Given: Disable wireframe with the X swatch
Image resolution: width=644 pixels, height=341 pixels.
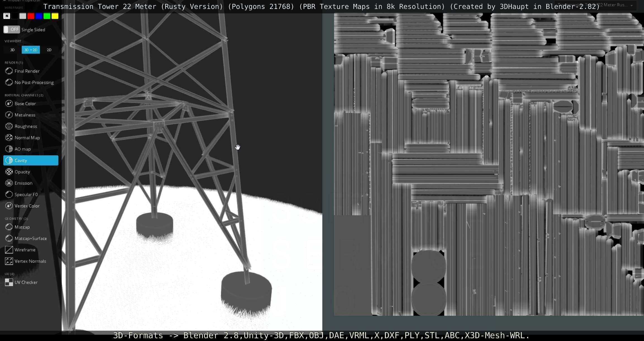Looking at the screenshot, I should click(7, 16).
